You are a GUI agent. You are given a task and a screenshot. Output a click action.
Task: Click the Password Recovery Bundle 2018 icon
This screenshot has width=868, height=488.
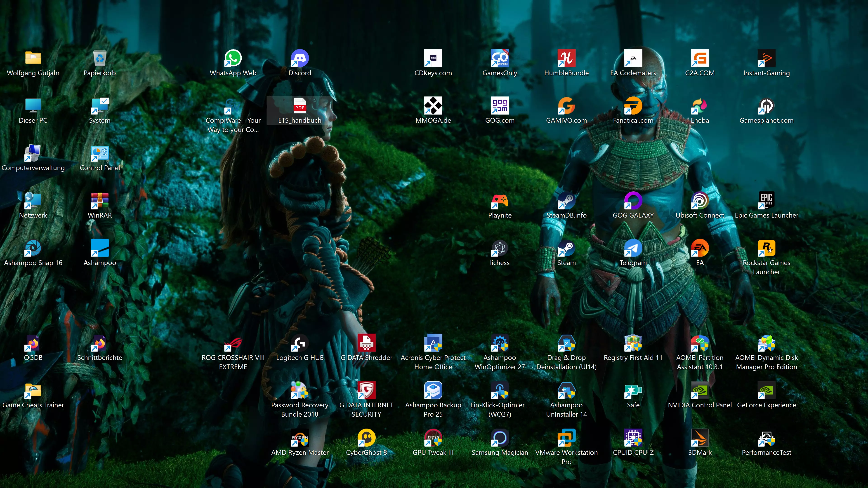(300, 391)
